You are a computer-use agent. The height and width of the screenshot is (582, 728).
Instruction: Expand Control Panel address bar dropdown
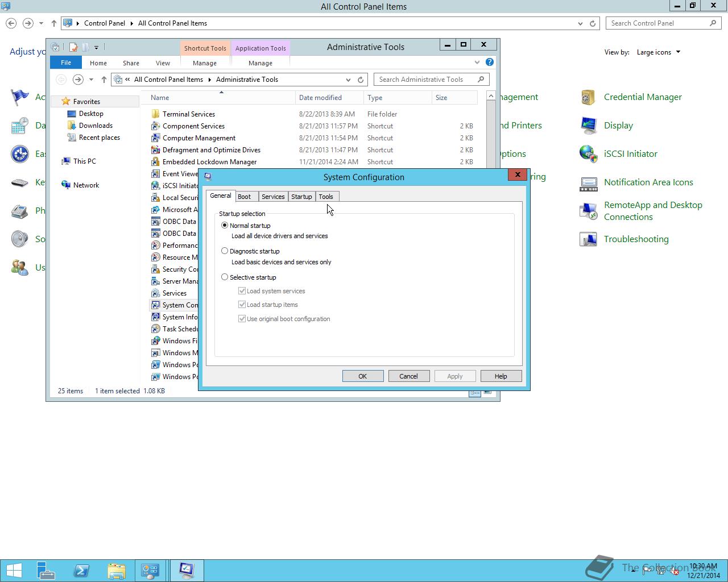(580, 23)
